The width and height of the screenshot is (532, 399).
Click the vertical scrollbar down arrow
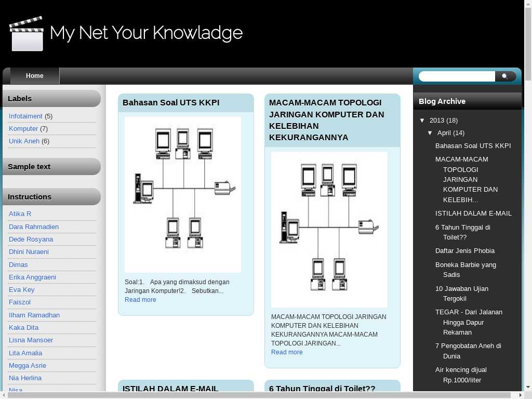coord(528,387)
